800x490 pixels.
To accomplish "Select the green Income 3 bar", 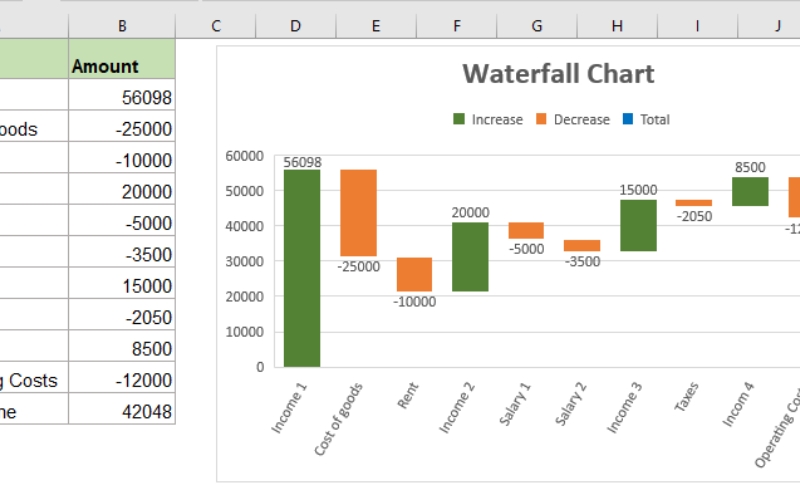I will point(638,225).
